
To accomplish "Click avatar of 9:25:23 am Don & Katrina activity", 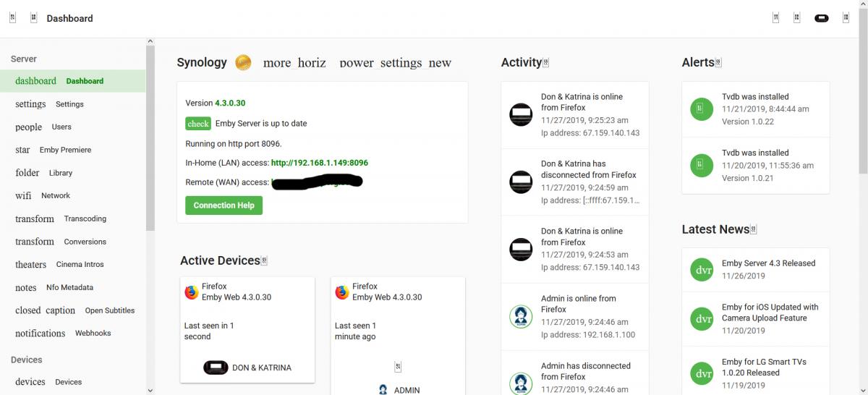I will (x=521, y=115).
